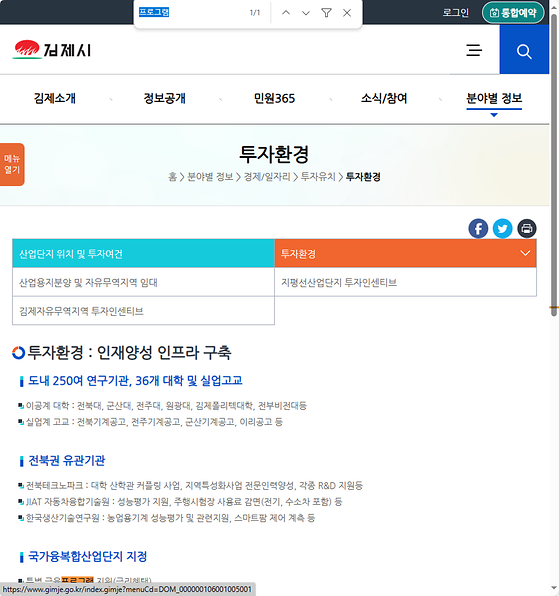Share page on Twitter
This screenshot has width=559, height=596.
click(x=502, y=228)
